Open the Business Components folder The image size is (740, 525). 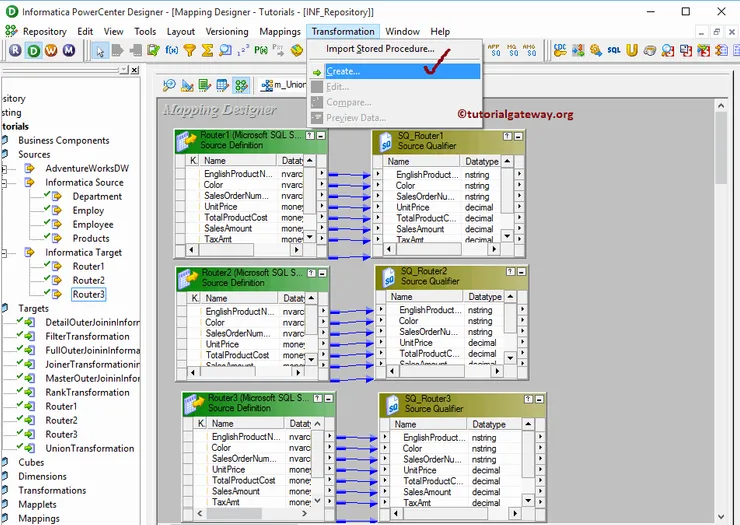[x=64, y=141]
